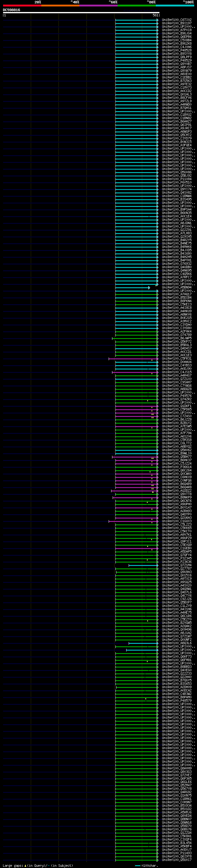
Task: Select hit label UniRef100_B9GJG4
Action: (176, 33)
